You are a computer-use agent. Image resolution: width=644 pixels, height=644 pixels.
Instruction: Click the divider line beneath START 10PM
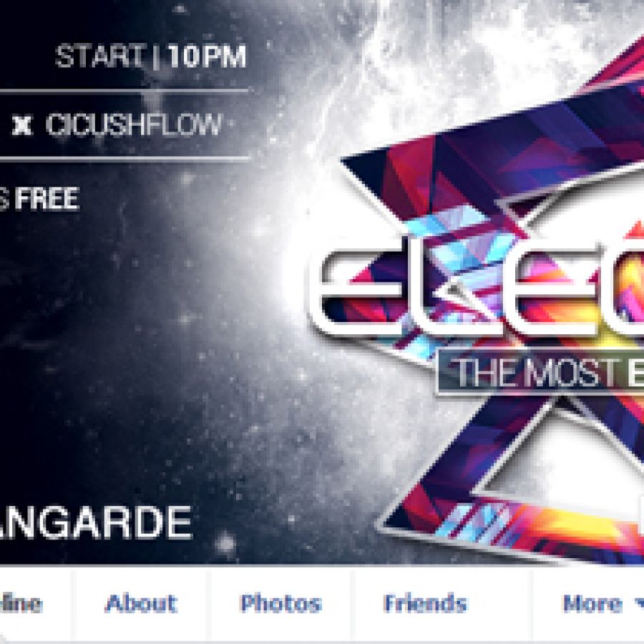[124, 90]
